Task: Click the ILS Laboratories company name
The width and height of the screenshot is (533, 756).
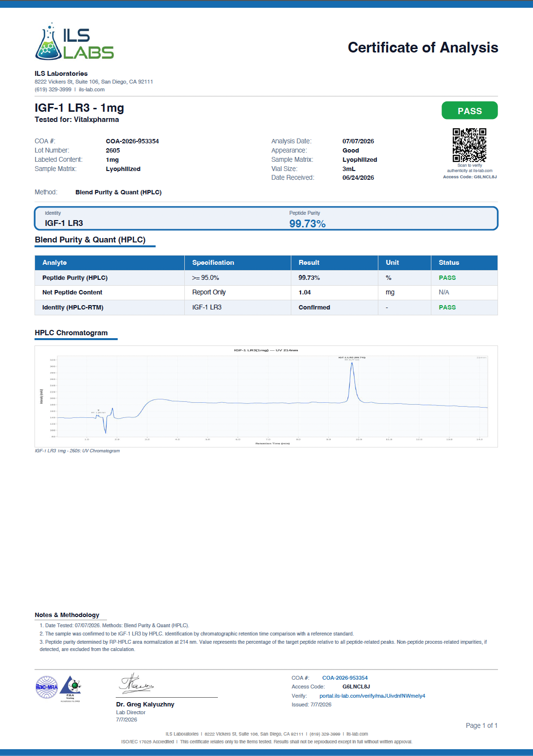Action: tap(61, 74)
